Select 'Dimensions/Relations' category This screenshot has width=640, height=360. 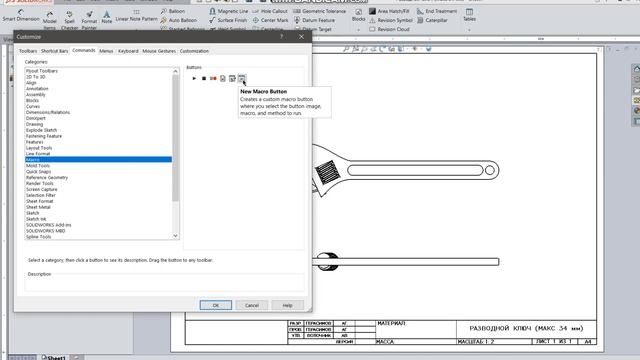pyautogui.click(x=48, y=112)
